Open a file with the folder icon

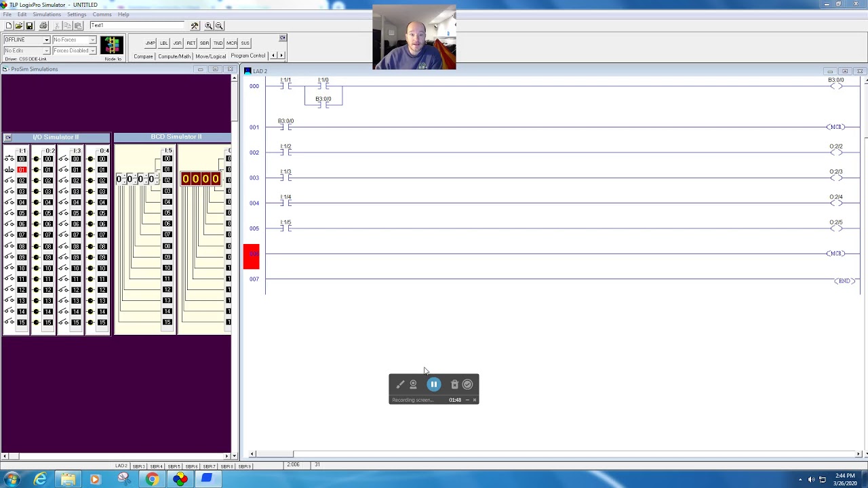click(18, 26)
